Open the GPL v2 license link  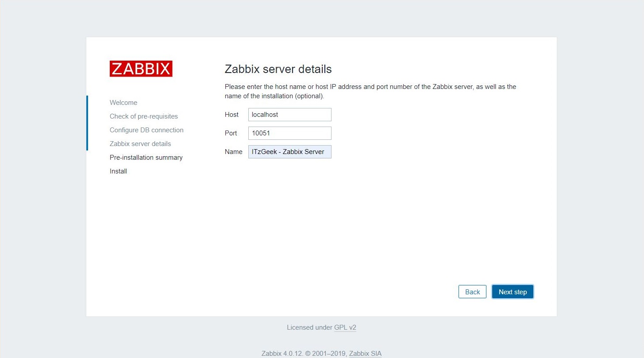click(x=345, y=328)
